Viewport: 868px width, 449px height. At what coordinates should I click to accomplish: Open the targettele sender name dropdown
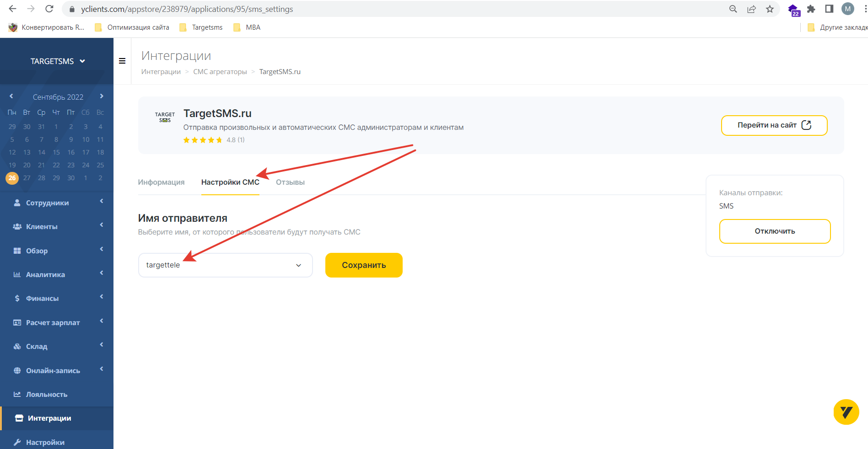click(225, 265)
